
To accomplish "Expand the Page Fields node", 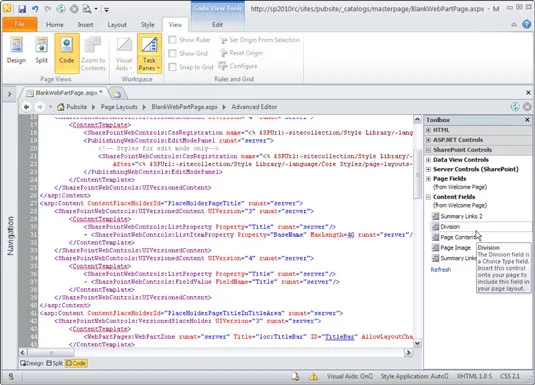I will [x=428, y=179].
